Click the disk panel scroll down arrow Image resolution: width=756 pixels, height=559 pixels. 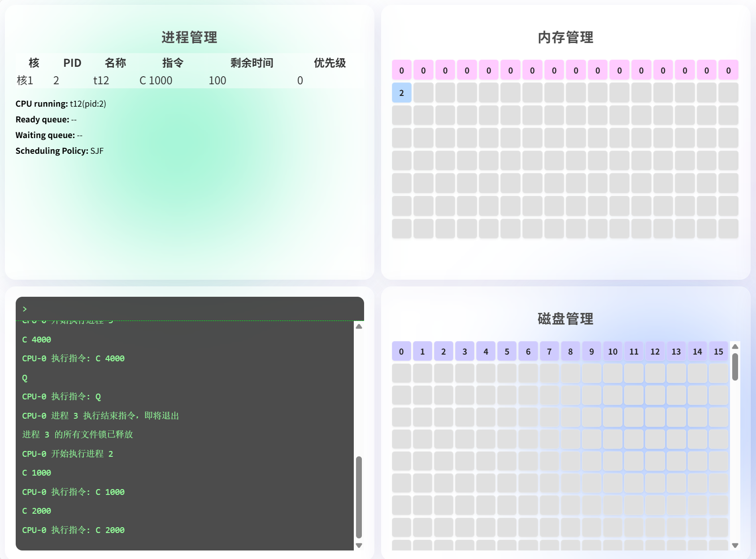pos(735,546)
